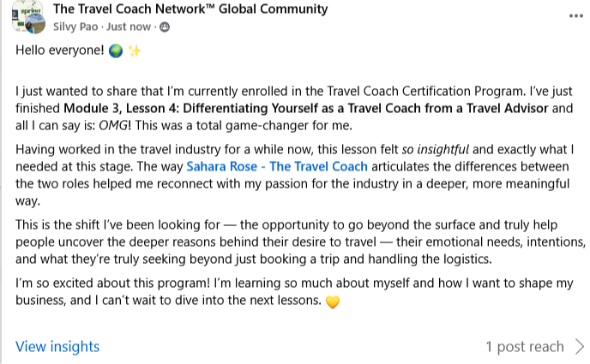Image resolution: width=590 pixels, height=364 pixels.
Task: Click View insights
Action: [x=57, y=347]
